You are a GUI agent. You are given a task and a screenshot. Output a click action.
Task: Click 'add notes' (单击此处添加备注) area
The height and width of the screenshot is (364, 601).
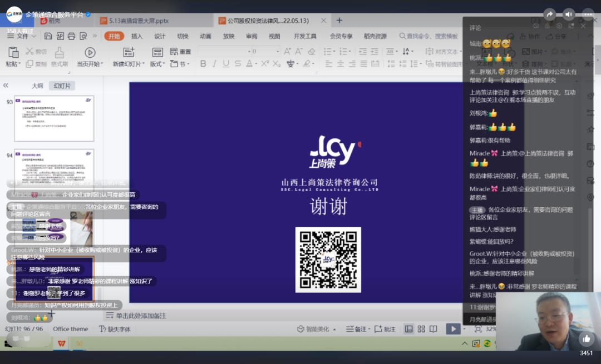(141, 316)
